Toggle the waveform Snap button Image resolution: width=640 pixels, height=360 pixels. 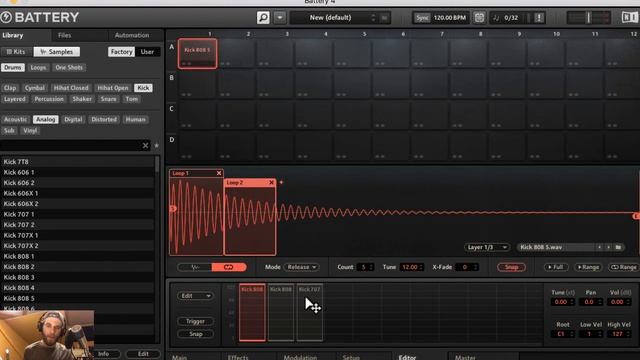tap(511, 267)
